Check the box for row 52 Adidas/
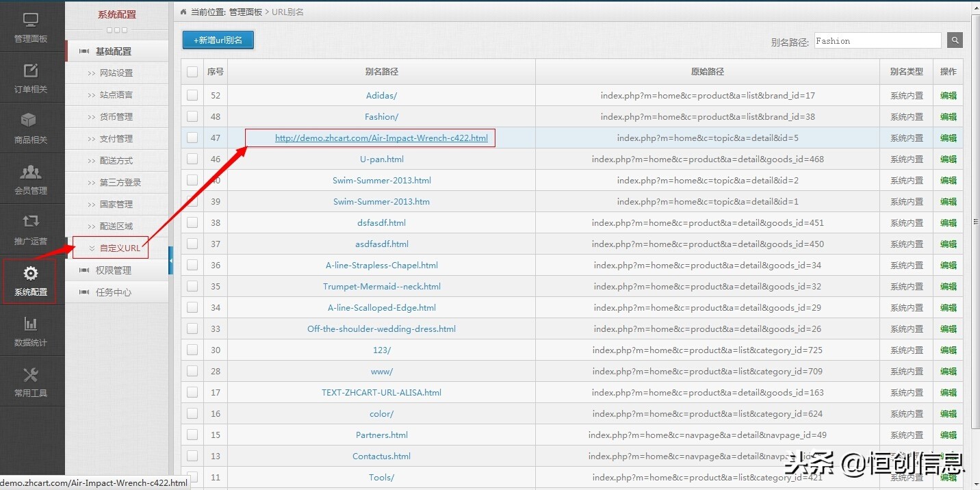980x490 pixels. [192, 96]
